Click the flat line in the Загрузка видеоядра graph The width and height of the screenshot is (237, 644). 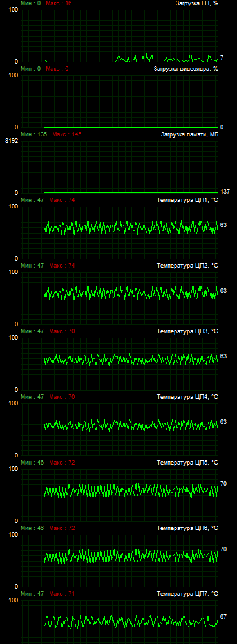coord(131,127)
